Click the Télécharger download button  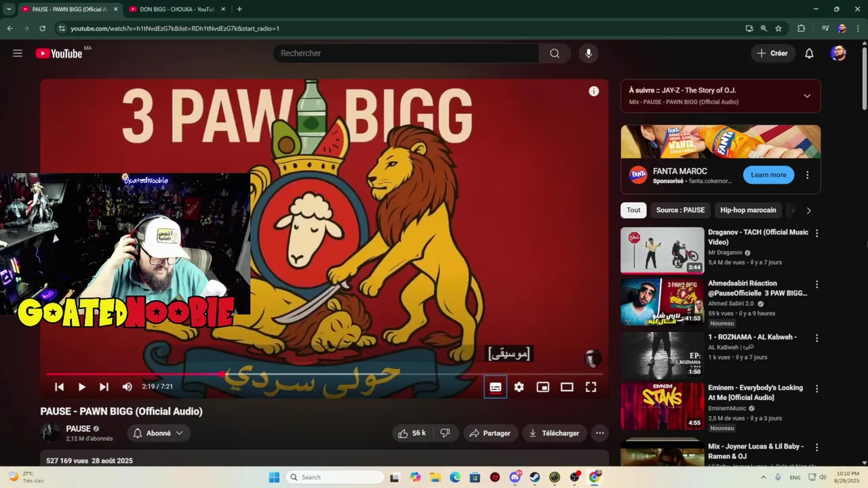click(554, 433)
